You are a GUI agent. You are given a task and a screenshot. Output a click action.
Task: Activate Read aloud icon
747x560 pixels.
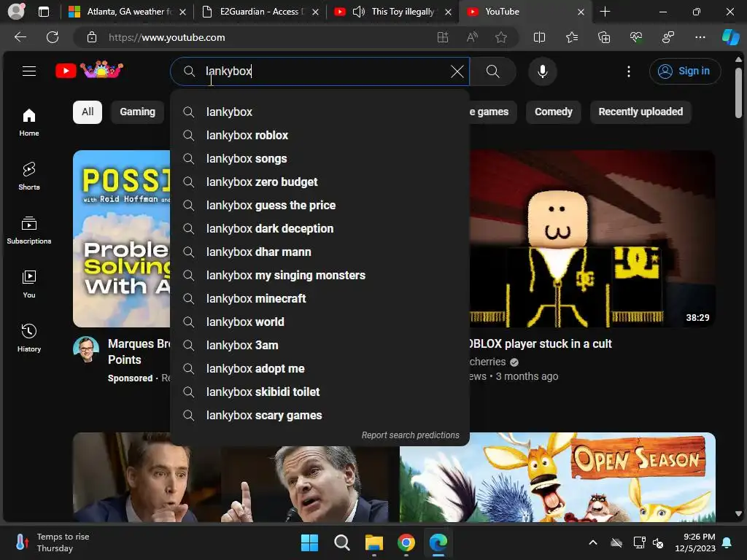472,37
